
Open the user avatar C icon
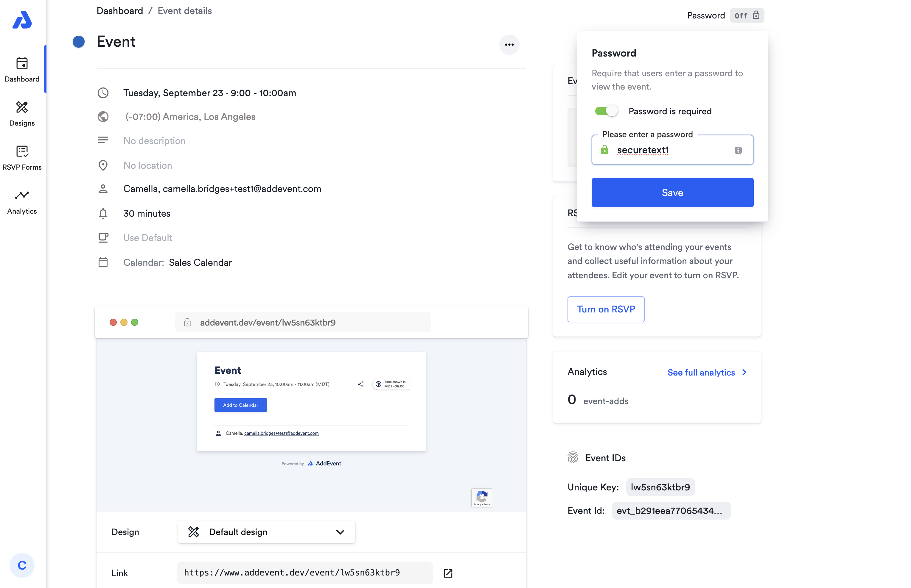click(x=22, y=565)
